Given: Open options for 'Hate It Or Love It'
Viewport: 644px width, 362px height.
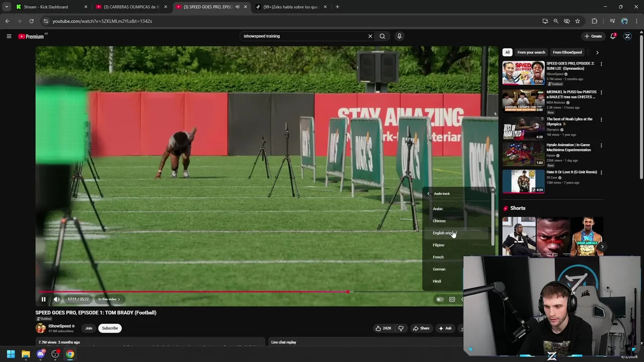Looking at the screenshot, I should coord(601,172).
